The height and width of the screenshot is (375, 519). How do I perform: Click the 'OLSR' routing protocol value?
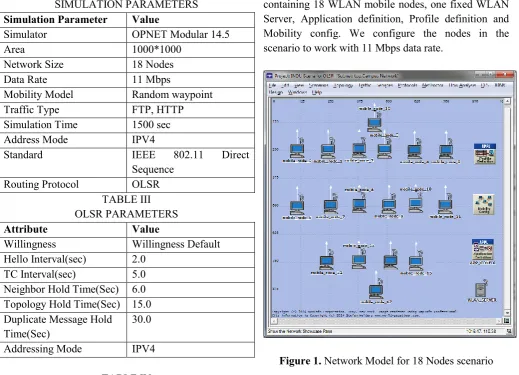pos(146,184)
